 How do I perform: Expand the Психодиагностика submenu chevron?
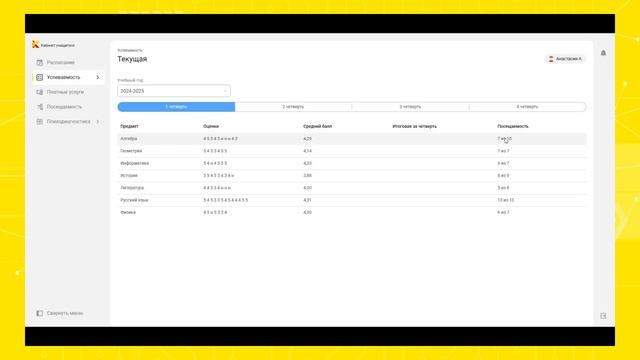click(x=98, y=122)
